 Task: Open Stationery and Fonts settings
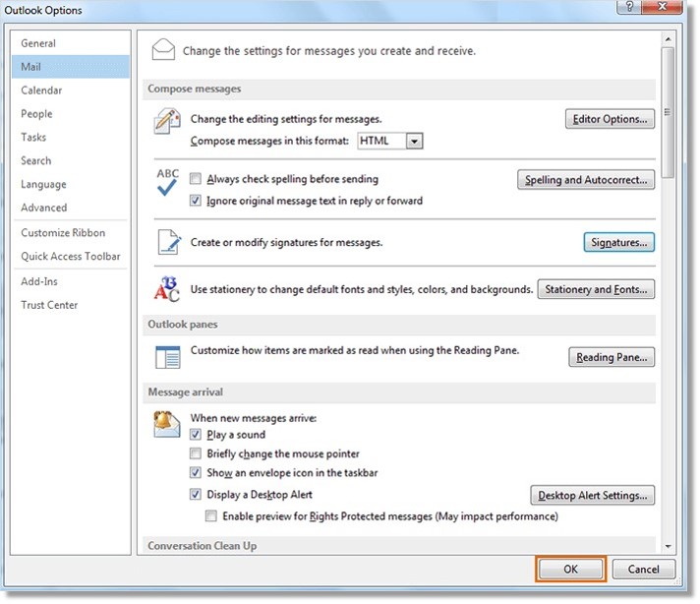[x=596, y=289]
